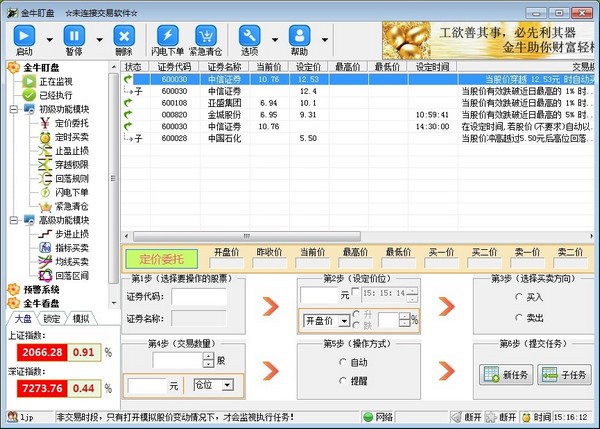600x429 pixels.
Task: Select the 买入 (Buy) radio button
Action: point(517,297)
